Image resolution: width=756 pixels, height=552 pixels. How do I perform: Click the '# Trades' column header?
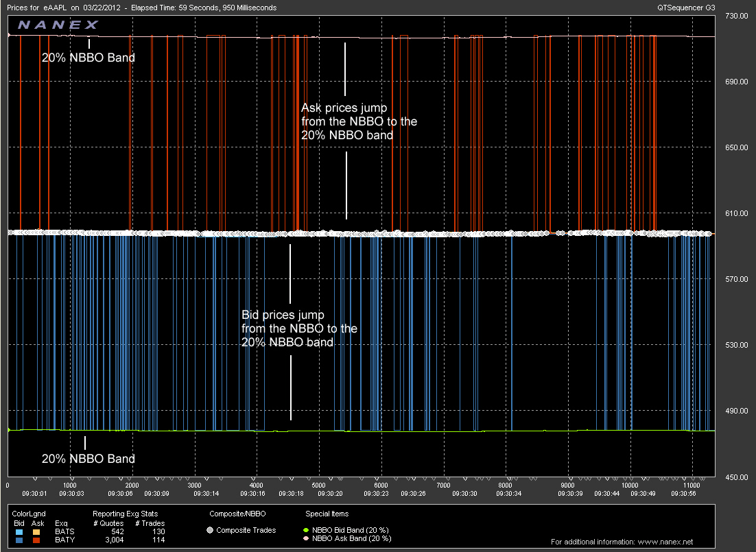150,524
